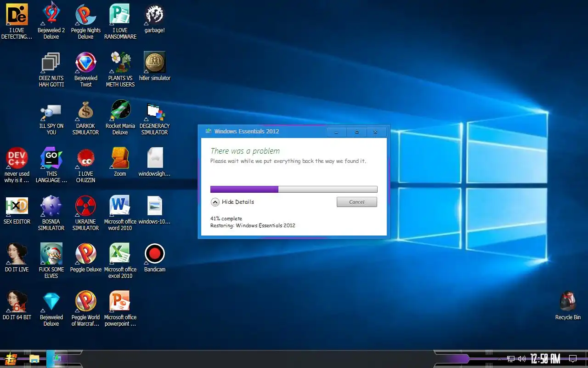588x368 pixels.
Task: Collapse details with Hide Details chevron
Action: click(x=215, y=202)
